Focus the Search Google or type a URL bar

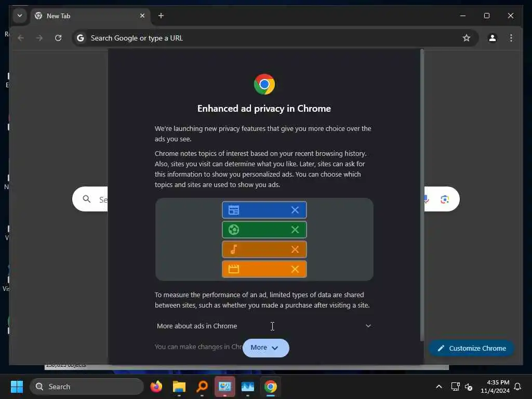[275, 38]
